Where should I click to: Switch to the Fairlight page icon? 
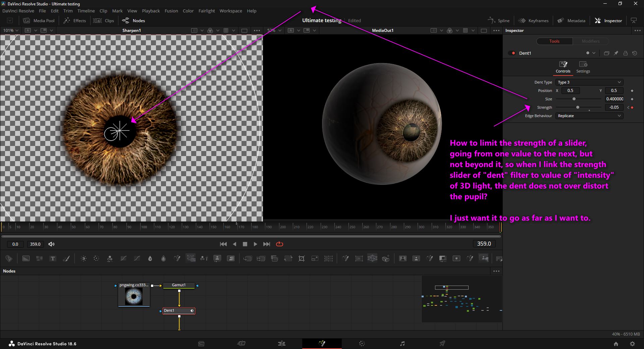pyautogui.click(x=402, y=343)
